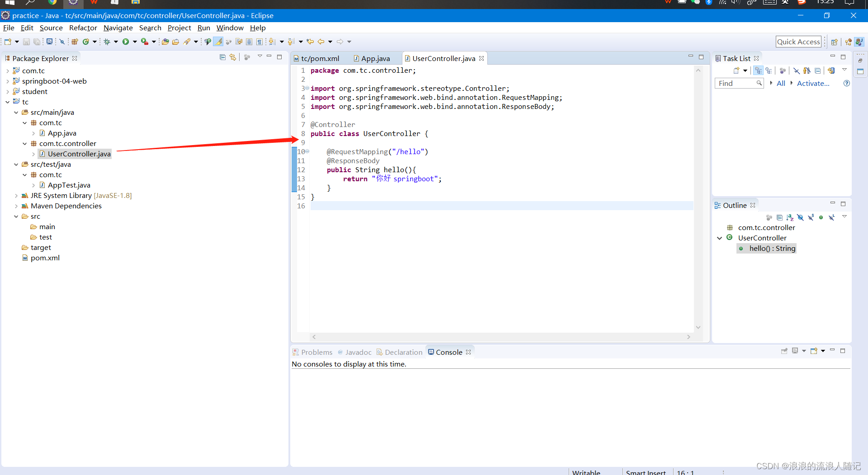Click the Pin Console icon
The image size is (868, 475).
pyautogui.click(x=784, y=351)
